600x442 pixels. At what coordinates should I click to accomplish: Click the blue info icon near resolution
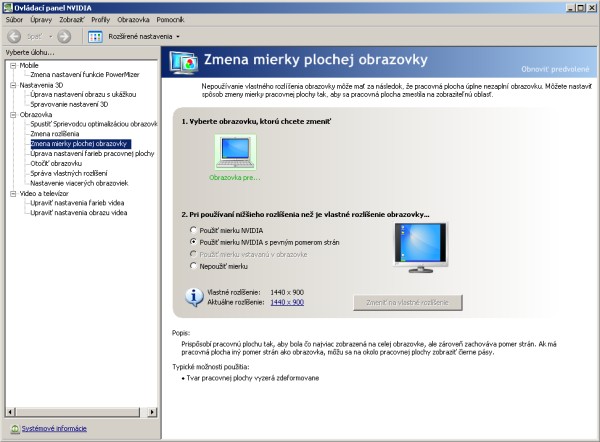pyautogui.click(x=196, y=296)
